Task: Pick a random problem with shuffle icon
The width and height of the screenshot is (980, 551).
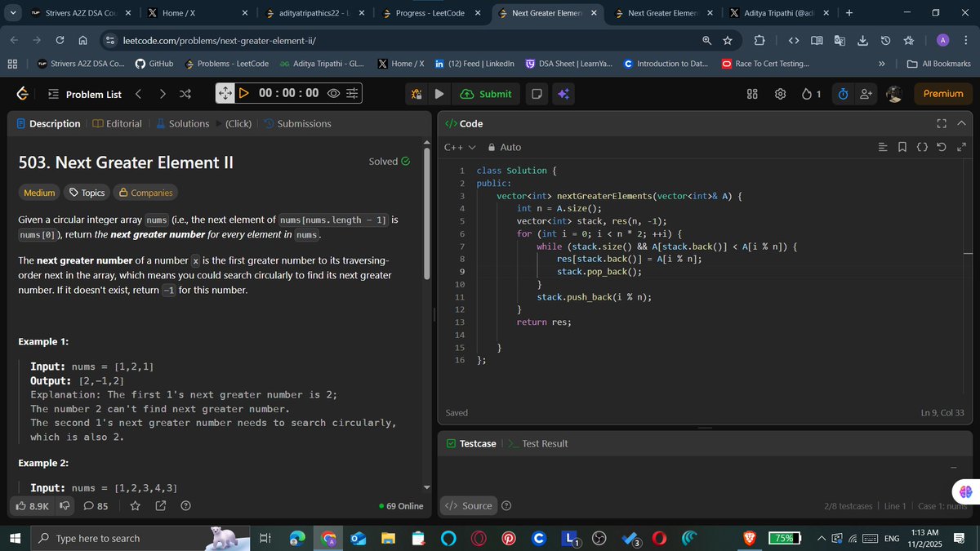Action: (x=185, y=94)
